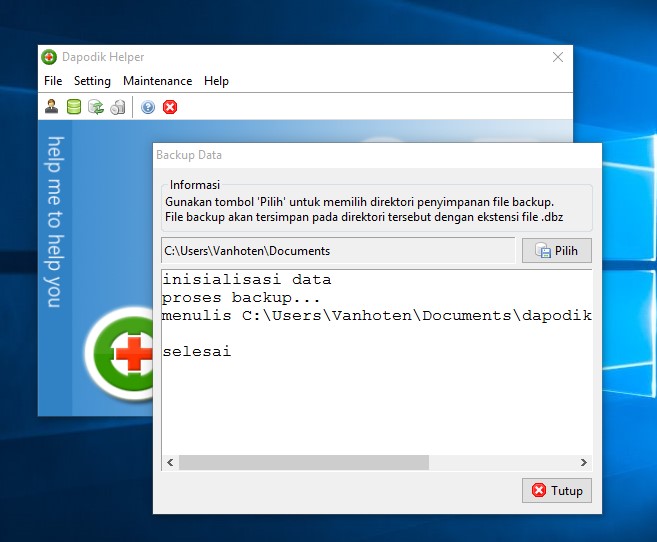
Task: Click the horizontal scrollbar thumb
Action: [x=304, y=462]
